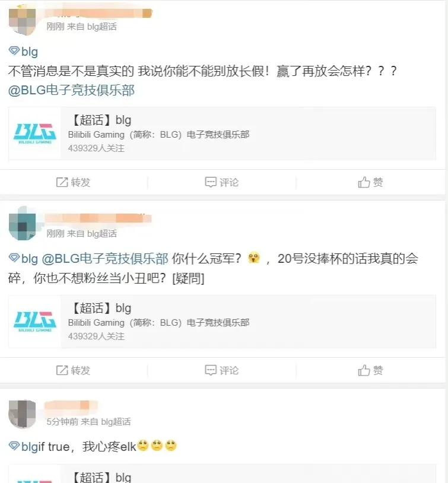Image resolution: width=448 pixels, height=483 pixels.
Task: Click the diamond blg tag in the third post
Action: (23, 446)
